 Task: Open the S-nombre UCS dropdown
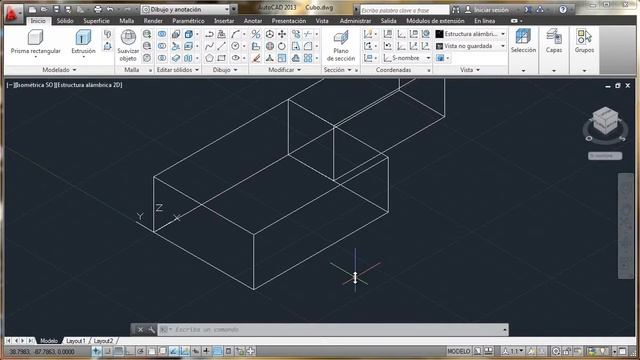tap(407, 58)
